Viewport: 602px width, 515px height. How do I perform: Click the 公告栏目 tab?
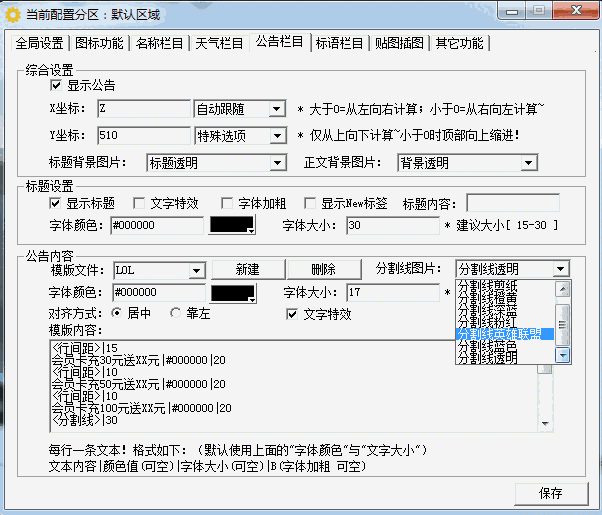point(280,42)
